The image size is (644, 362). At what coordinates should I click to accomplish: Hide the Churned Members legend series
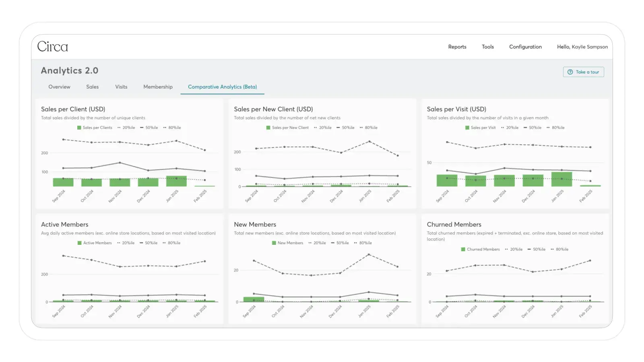point(480,249)
